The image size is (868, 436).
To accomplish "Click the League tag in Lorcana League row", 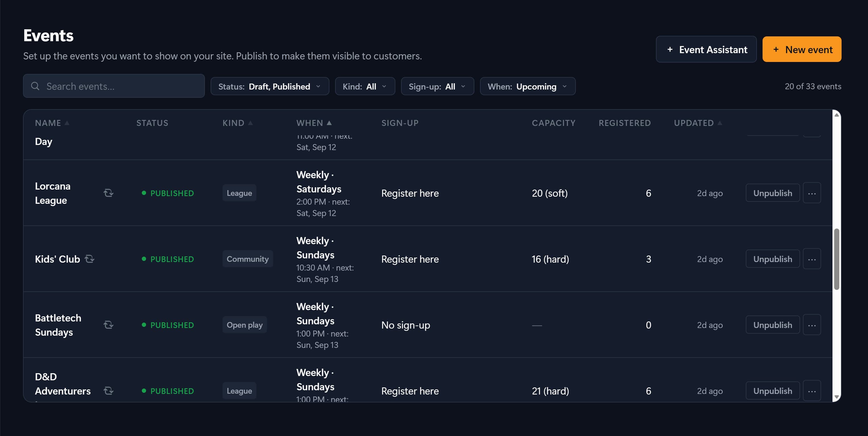I will (x=239, y=193).
